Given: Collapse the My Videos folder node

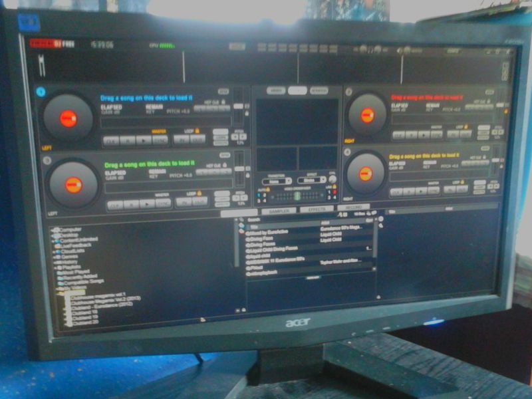Looking at the screenshot, I should 57,288.
